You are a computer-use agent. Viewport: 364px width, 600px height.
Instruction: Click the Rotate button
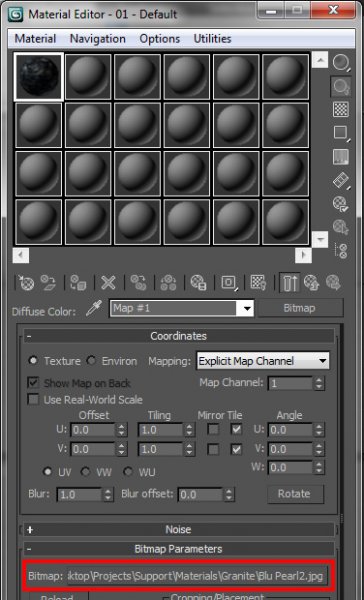294,494
